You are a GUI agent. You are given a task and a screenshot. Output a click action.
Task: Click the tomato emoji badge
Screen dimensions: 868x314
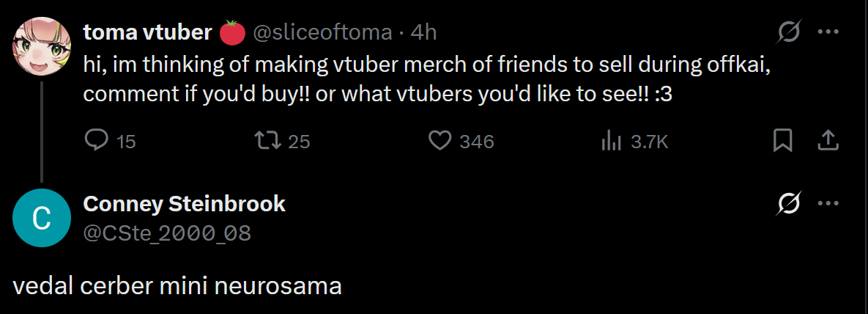(232, 32)
